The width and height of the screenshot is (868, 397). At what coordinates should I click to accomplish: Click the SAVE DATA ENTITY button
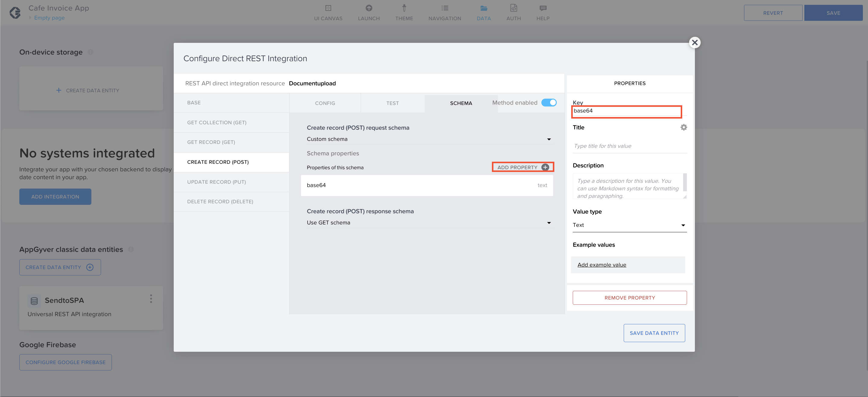click(x=654, y=333)
